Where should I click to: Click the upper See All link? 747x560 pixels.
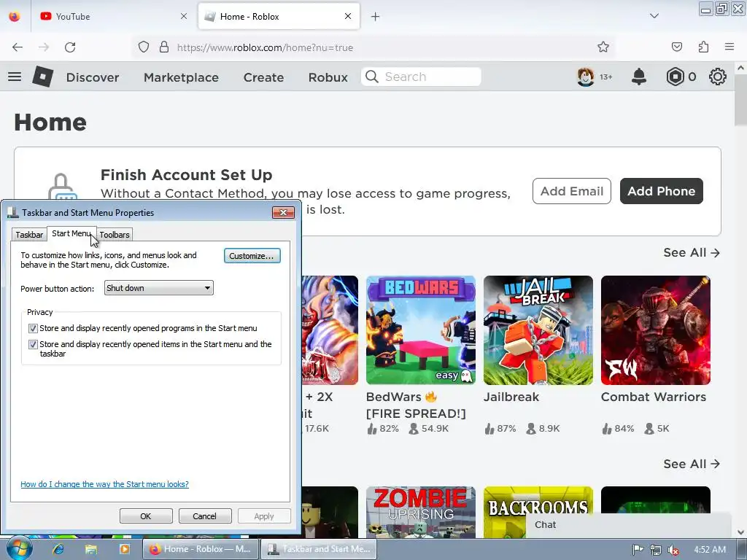point(692,252)
